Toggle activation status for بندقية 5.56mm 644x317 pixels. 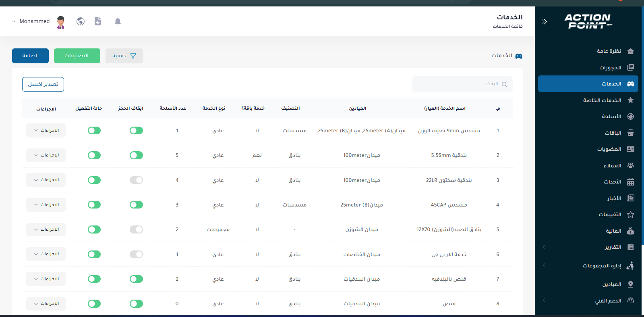[94, 155]
